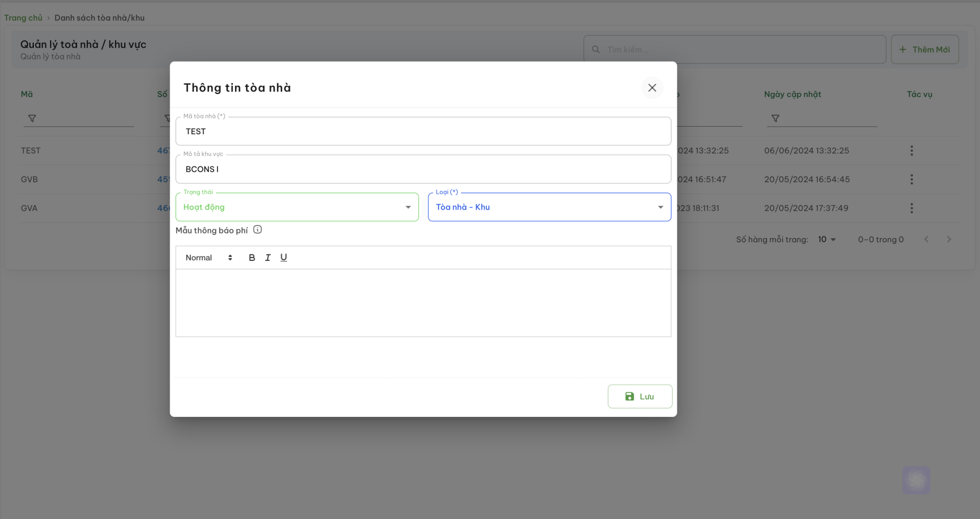Image resolution: width=980 pixels, height=519 pixels.
Task: Click the GVA cell in the table
Action: pos(29,208)
